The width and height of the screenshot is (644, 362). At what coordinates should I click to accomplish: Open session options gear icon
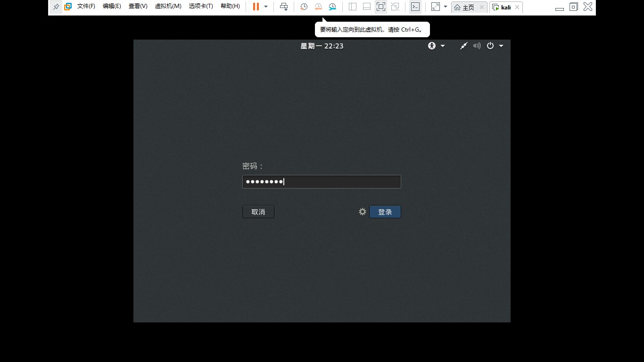coord(363,212)
